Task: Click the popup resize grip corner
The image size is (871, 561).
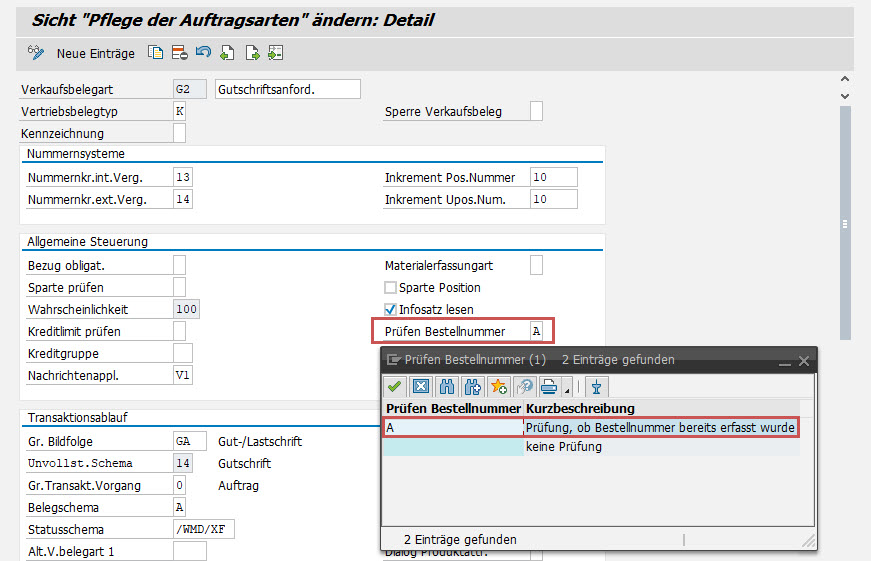Action: (x=809, y=540)
